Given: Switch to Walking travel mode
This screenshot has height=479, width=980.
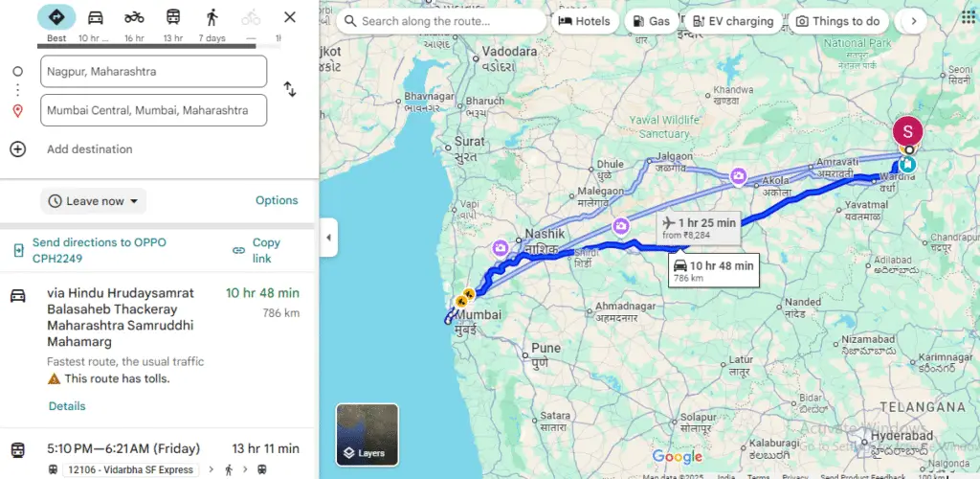Looking at the screenshot, I should point(212,17).
